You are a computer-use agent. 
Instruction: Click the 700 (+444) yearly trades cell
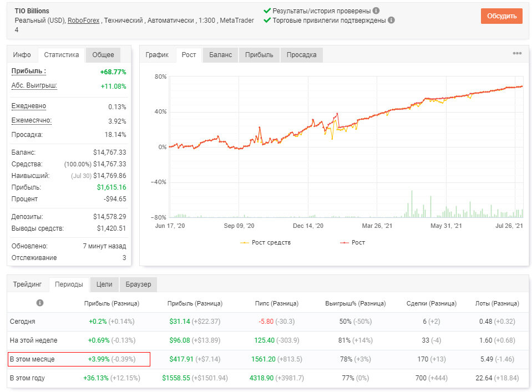(x=431, y=378)
